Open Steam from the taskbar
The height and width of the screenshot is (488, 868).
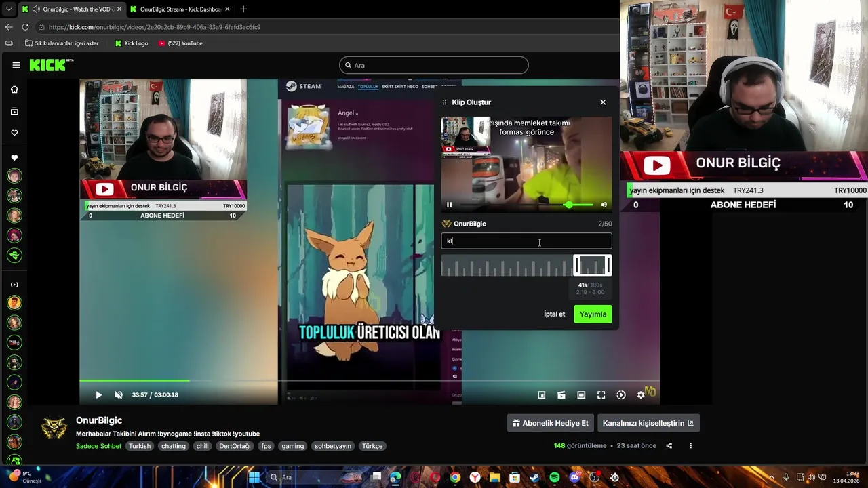pyautogui.click(x=534, y=477)
